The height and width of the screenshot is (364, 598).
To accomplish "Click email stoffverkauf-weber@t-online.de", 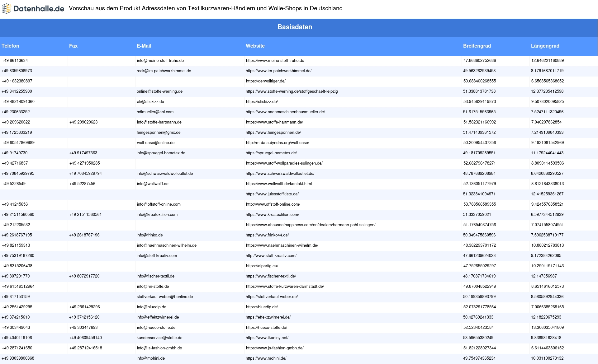I will 165,297.
